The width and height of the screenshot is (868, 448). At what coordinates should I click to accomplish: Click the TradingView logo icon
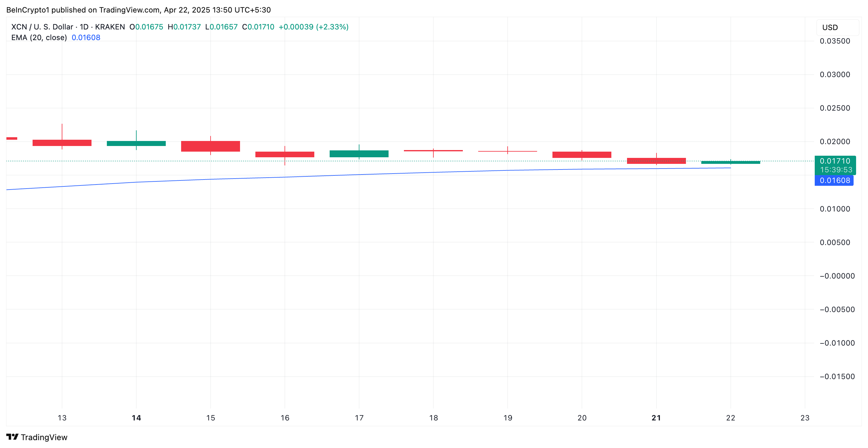(12, 437)
